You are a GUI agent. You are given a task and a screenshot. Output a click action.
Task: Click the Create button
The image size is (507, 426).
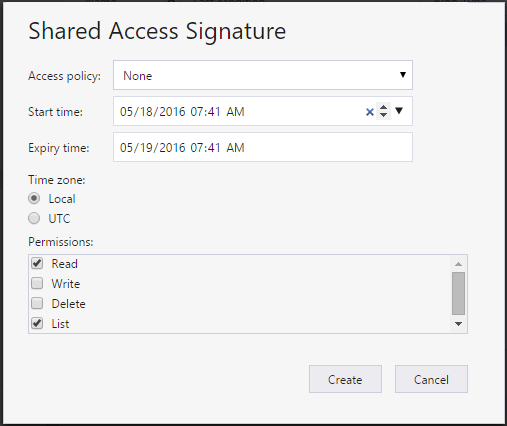pyautogui.click(x=345, y=379)
